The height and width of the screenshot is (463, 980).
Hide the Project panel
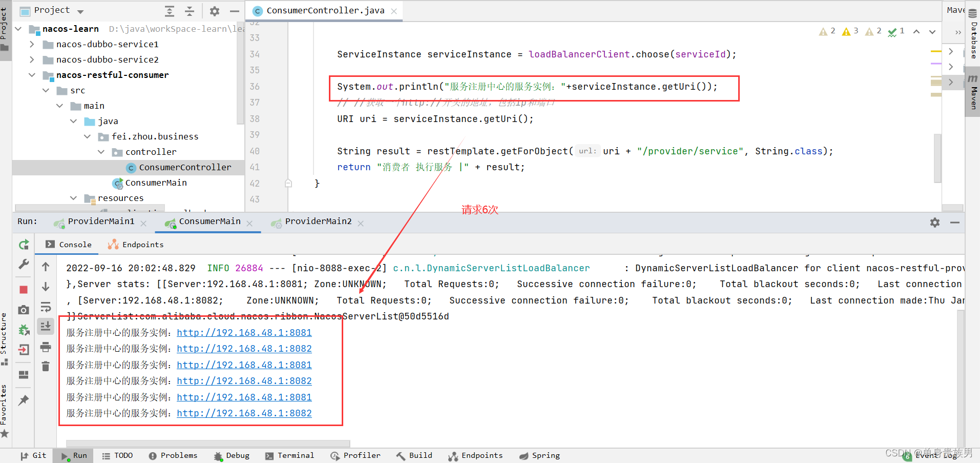tap(235, 11)
